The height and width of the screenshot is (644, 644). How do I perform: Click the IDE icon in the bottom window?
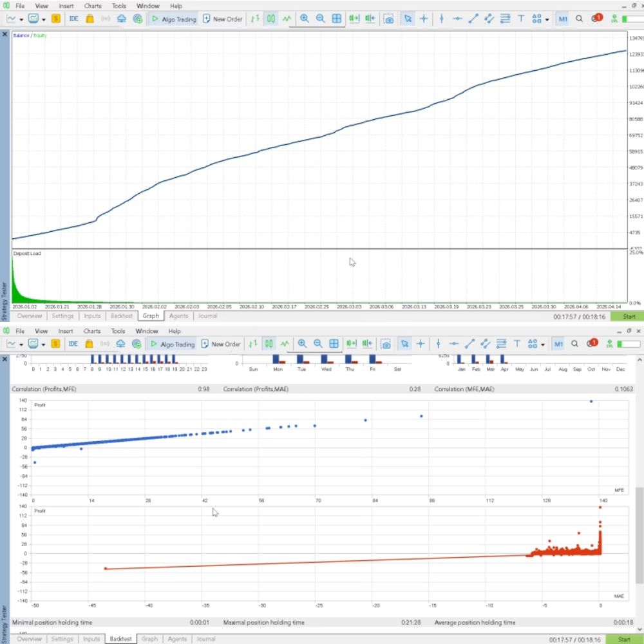(x=73, y=344)
